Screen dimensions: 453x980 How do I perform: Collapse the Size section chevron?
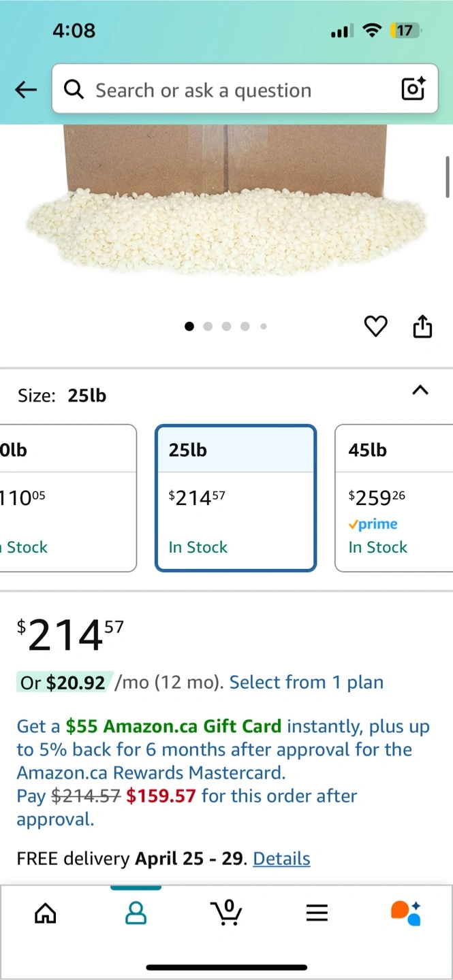click(420, 391)
